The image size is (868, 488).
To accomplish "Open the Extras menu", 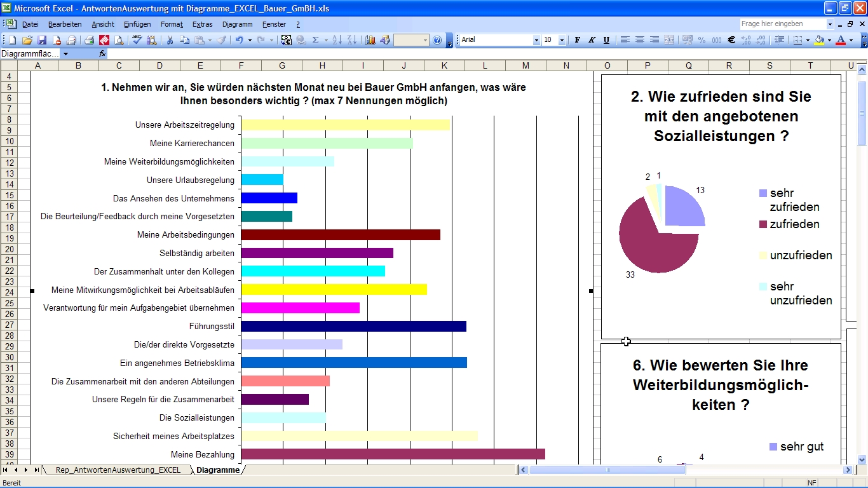I will [x=202, y=24].
